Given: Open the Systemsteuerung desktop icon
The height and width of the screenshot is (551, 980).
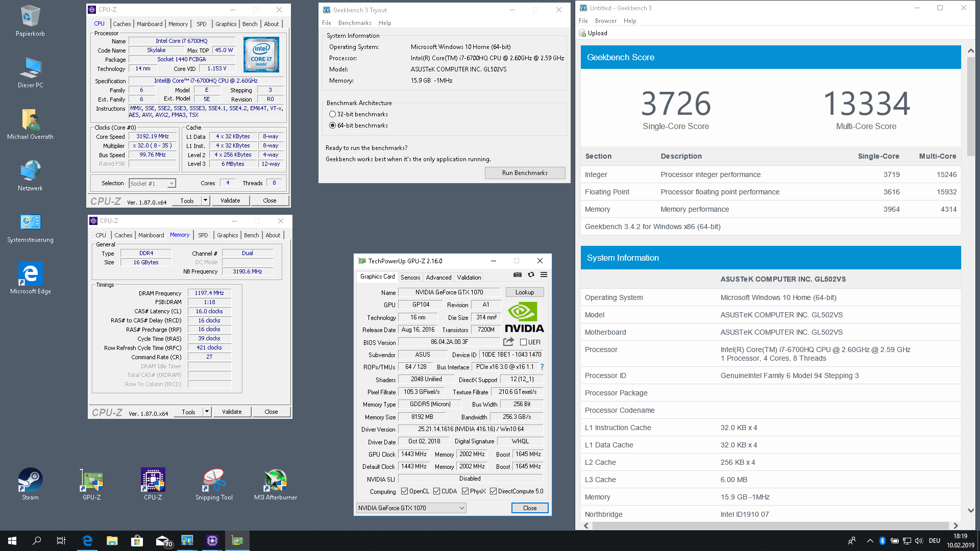Looking at the screenshot, I should (x=30, y=227).
